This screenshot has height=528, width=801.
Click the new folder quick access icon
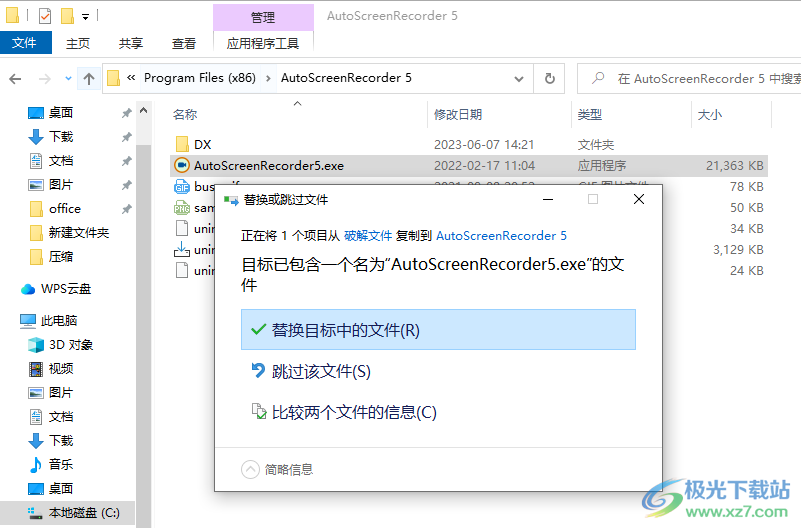pos(67,16)
